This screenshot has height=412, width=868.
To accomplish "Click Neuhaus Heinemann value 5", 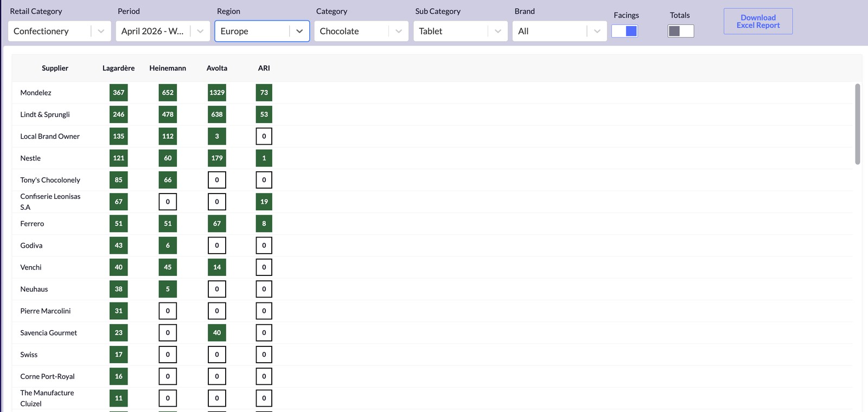I will pyautogui.click(x=168, y=289).
